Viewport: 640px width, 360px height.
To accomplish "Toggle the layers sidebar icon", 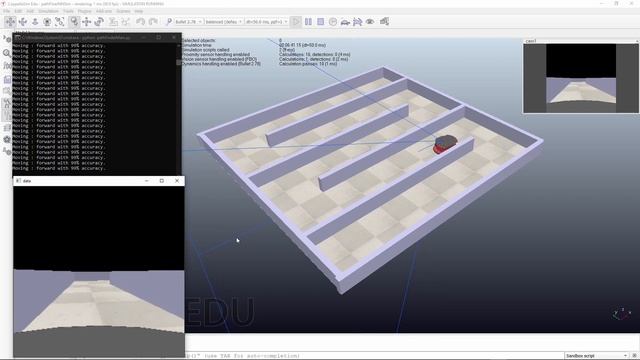I will coord(7,127).
